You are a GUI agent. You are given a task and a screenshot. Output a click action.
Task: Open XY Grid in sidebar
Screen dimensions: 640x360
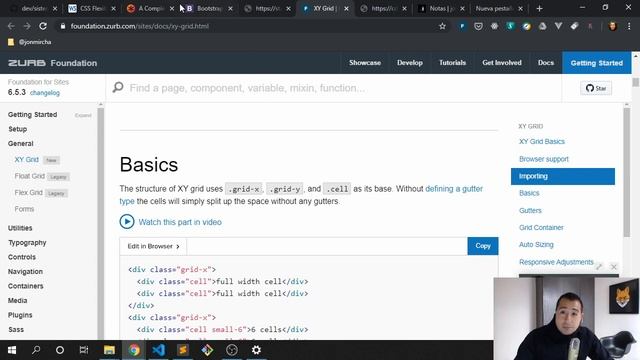point(27,160)
